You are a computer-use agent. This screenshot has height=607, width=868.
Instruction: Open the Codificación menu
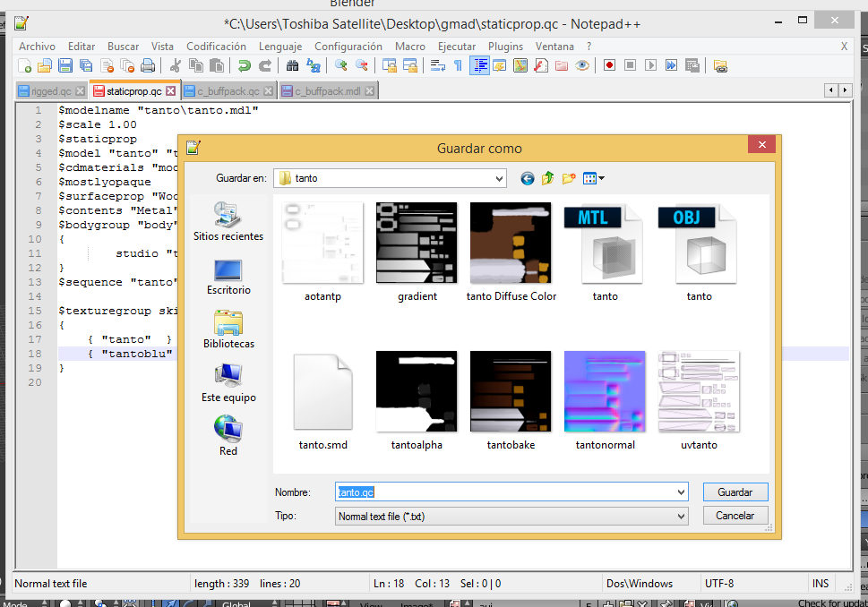tap(216, 47)
